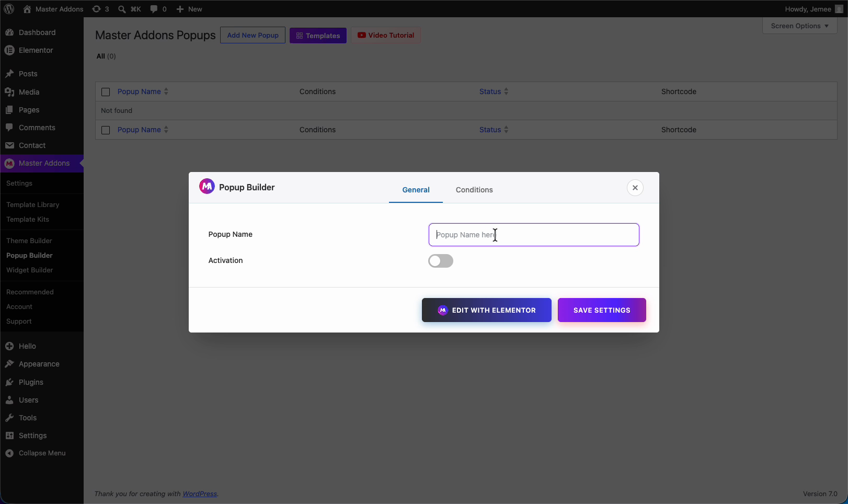Screen dimensions: 848x504
Task: Click the Version 7.0 footer text
Action: tap(820, 494)
